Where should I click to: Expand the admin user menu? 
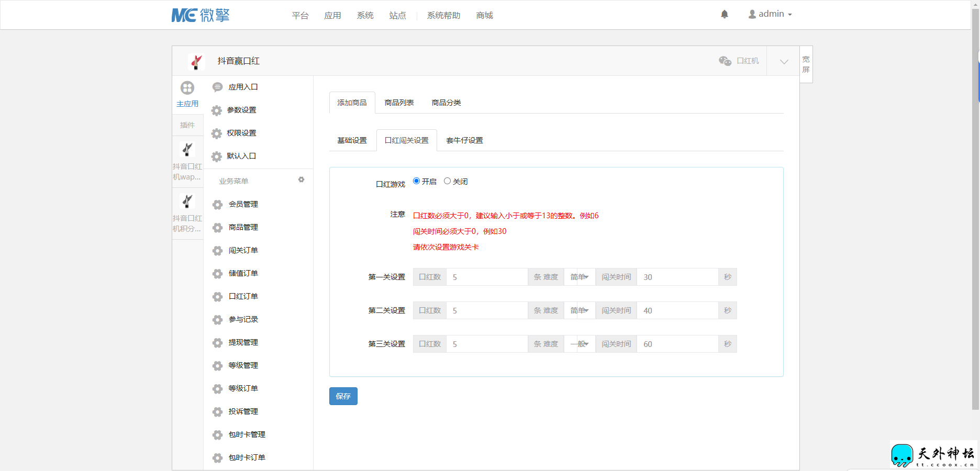tap(770, 14)
